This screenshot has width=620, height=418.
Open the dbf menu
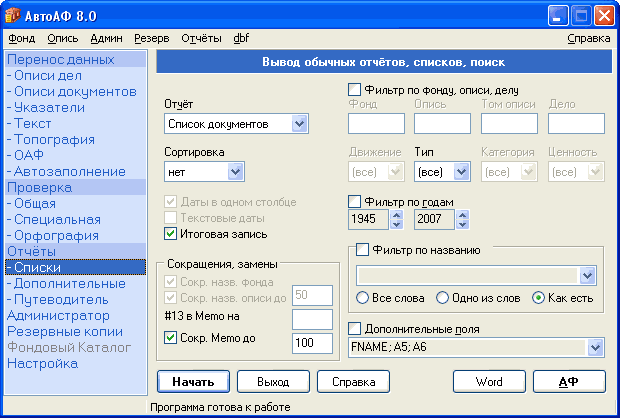click(x=241, y=38)
